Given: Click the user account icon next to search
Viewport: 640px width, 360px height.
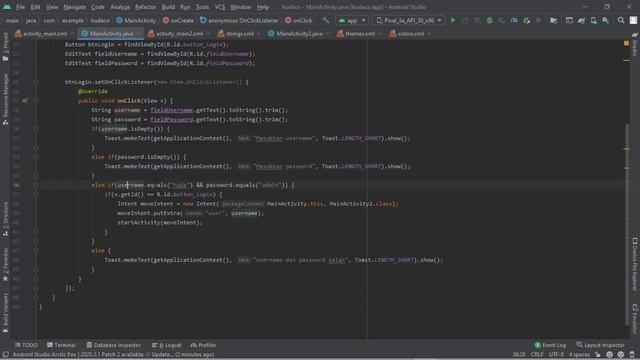Looking at the screenshot, I should (633, 20).
